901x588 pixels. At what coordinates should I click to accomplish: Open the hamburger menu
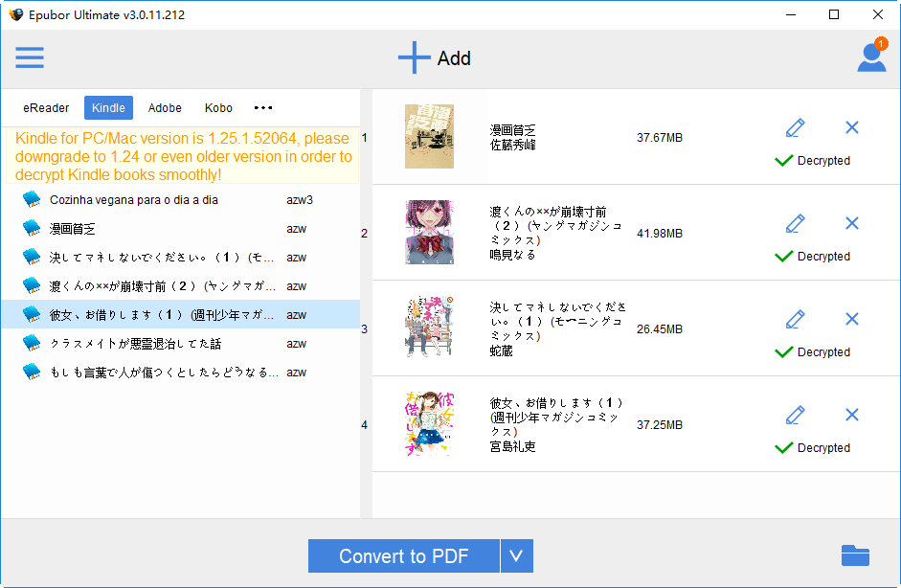click(x=29, y=57)
